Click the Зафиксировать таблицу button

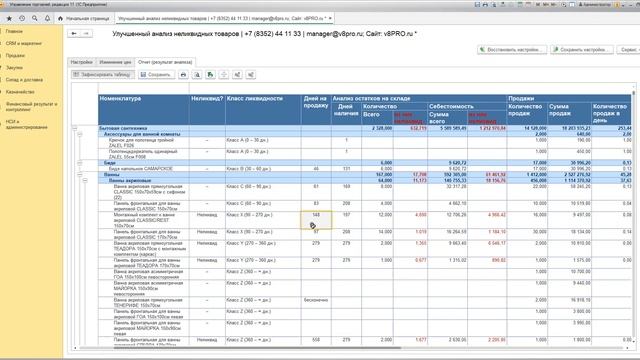(x=102, y=75)
